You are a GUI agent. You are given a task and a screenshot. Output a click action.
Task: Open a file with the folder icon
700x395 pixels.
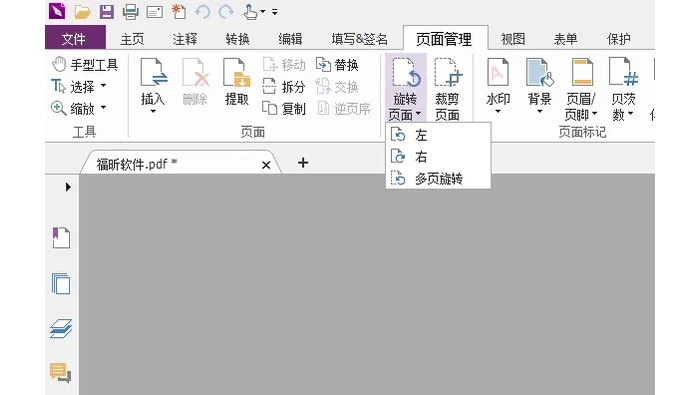[x=82, y=12]
